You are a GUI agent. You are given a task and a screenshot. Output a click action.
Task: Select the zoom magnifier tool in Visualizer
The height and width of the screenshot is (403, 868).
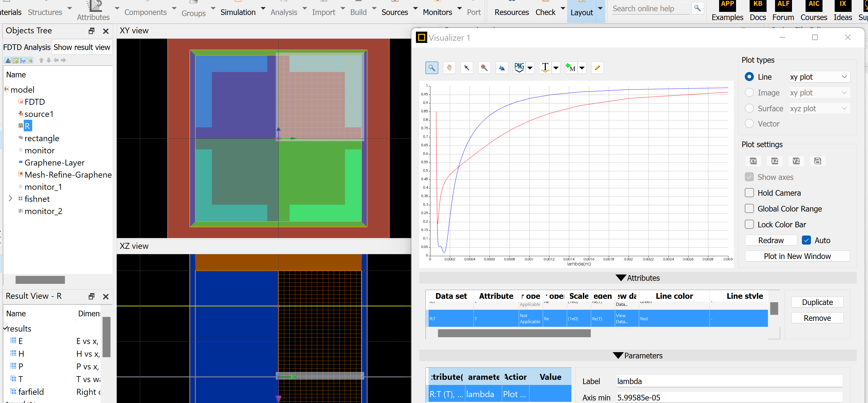coord(432,68)
